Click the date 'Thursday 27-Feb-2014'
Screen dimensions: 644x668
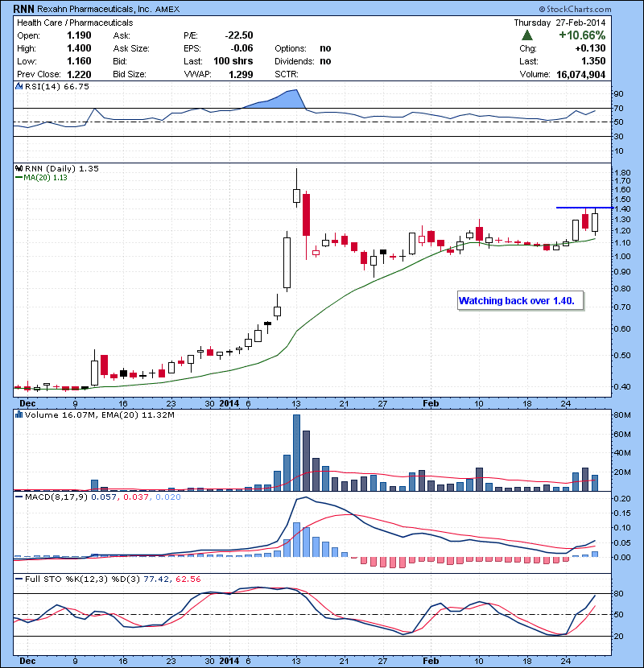(559, 23)
